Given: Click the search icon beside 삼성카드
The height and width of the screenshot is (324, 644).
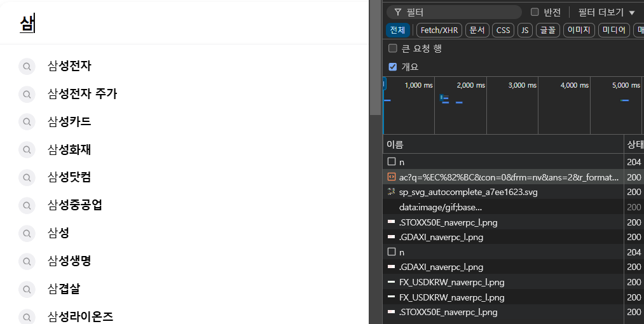Looking at the screenshot, I should tap(27, 122).
